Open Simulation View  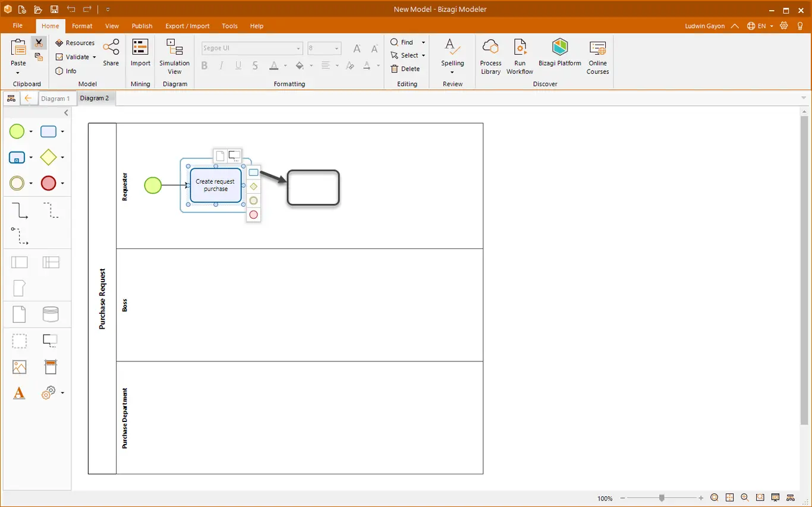175,58
